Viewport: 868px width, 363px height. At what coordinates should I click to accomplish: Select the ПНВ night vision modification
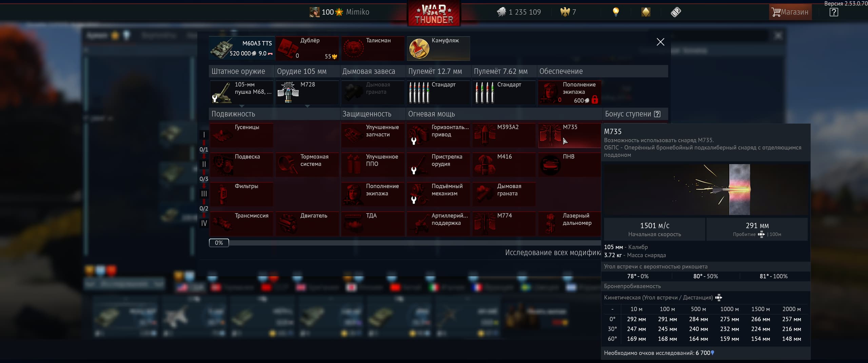click(x=569, y=165)
